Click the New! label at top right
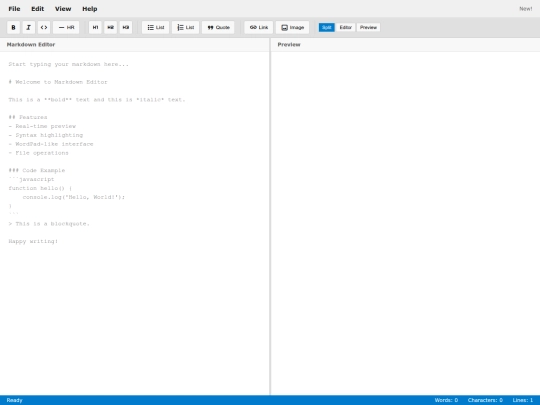 click(x=526, y=9)
